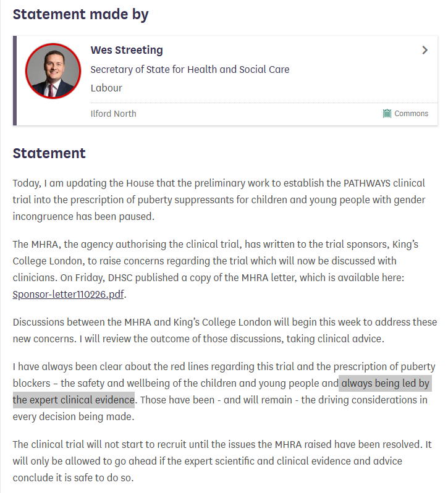448x493 pixels.
Task: Click the Ilford North constituency text
Action: point(113,114)
